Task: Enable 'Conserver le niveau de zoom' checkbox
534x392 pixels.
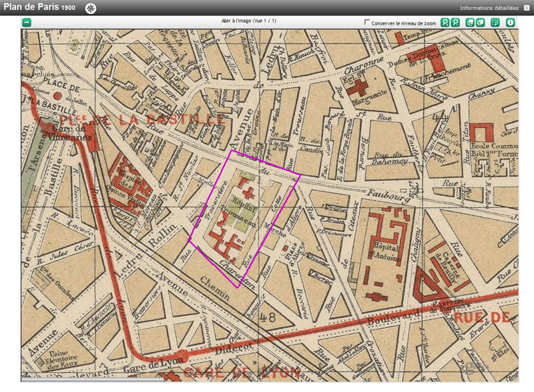Action: (x=367, y=22)
